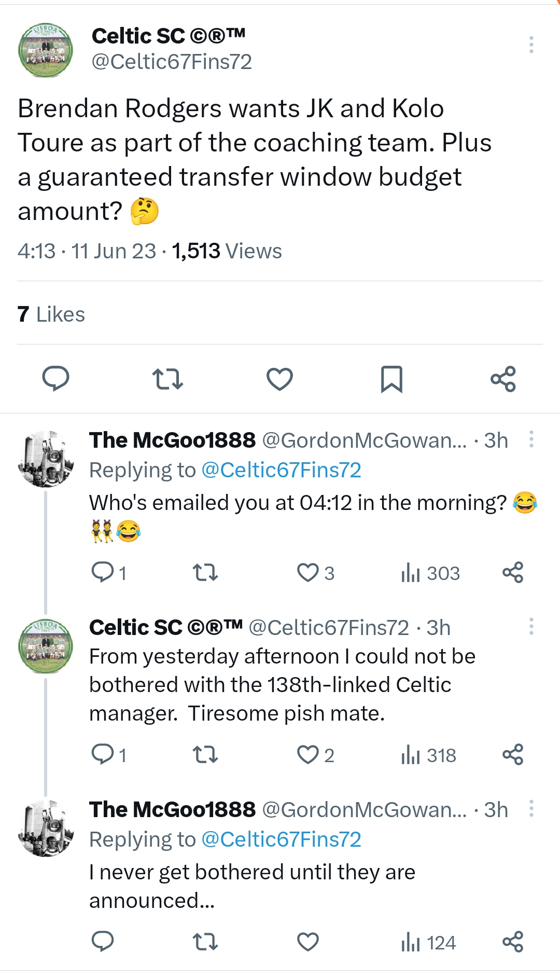
Task: View analytics showing 124 views
Action: (x=429, y=942)
